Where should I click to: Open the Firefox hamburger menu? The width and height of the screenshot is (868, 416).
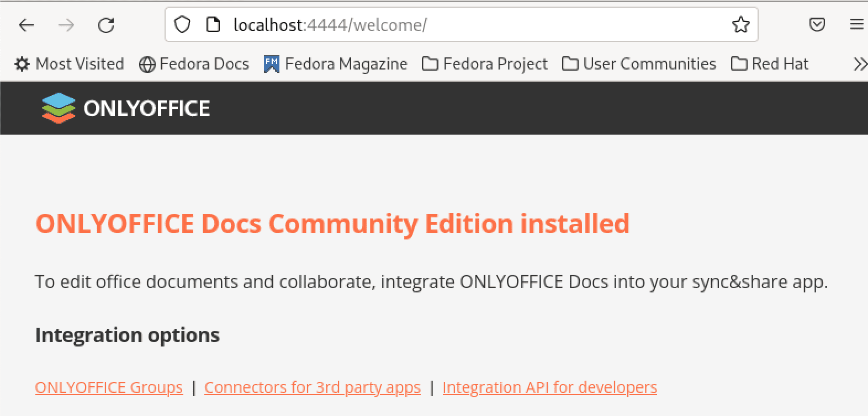(856, 25)
